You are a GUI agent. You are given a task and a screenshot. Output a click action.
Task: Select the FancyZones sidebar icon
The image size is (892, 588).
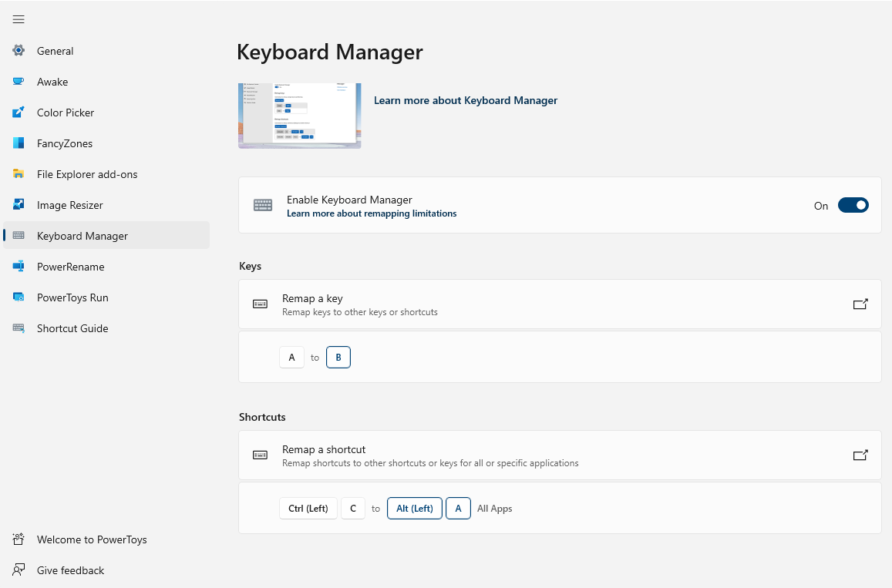click(x=19, y=143)
